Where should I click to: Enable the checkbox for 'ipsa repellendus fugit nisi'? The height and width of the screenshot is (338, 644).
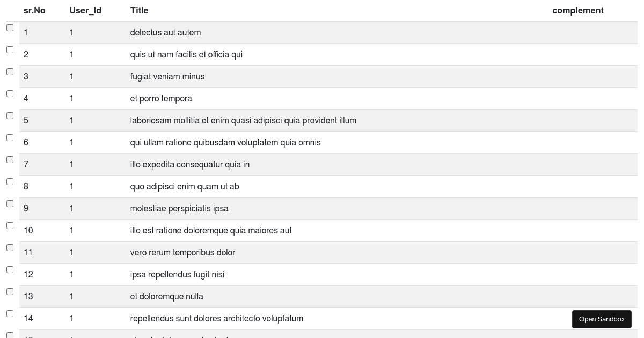click(x=10, y=269)
